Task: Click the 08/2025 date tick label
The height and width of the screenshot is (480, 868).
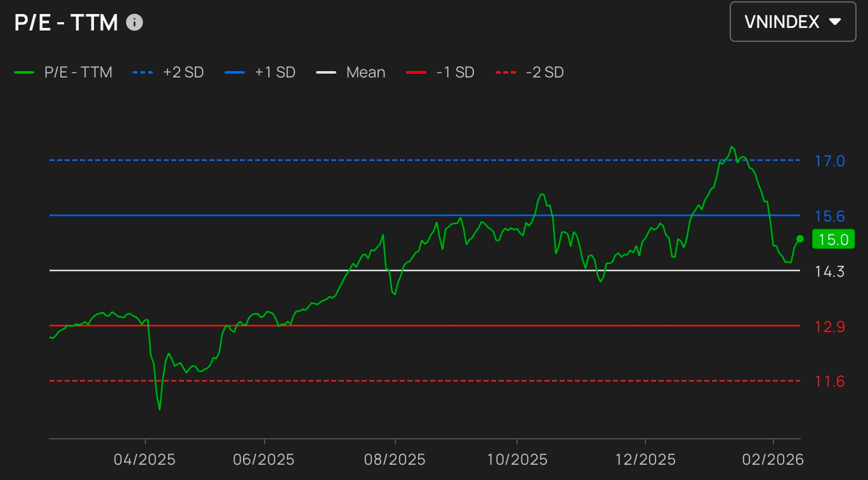Action: click(395, 459)
